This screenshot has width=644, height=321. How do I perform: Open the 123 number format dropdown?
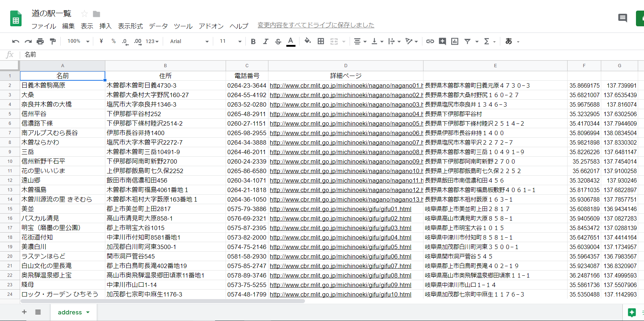click(x=152, y=41)
